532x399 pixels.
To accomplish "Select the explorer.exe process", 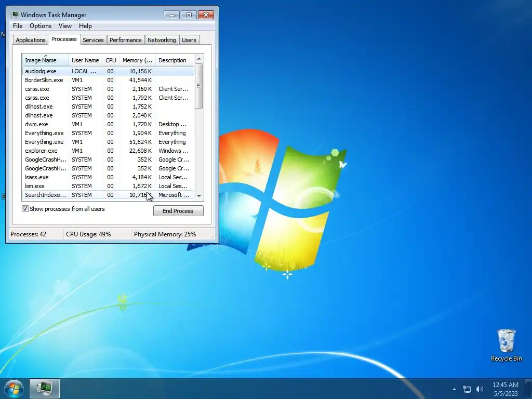I will click(x=108, y=151).
